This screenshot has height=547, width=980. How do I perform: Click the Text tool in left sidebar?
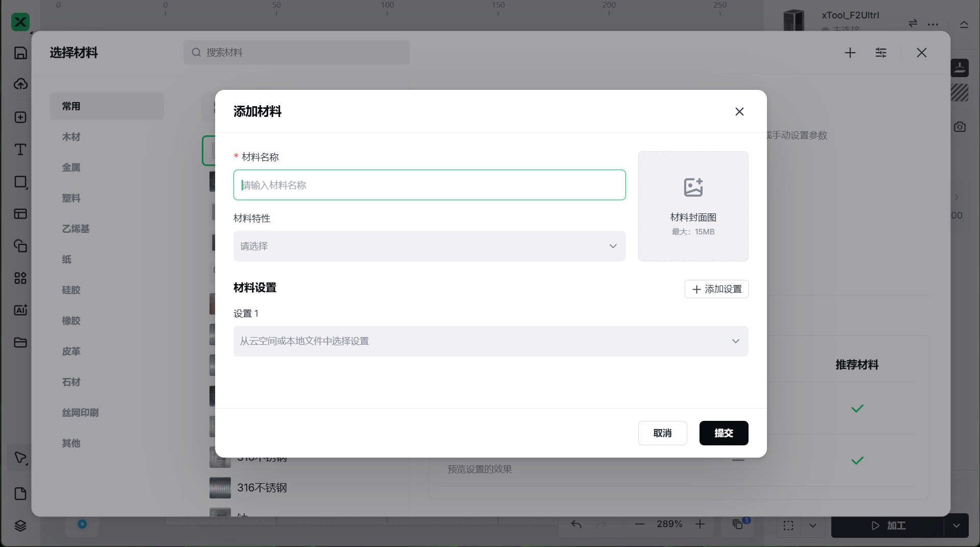coord(20,150)
